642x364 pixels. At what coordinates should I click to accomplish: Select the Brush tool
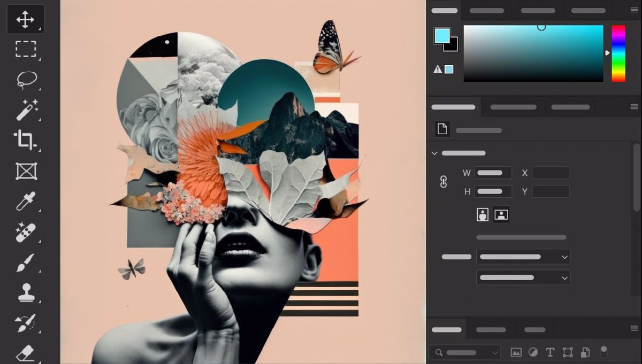pos(25,263)
